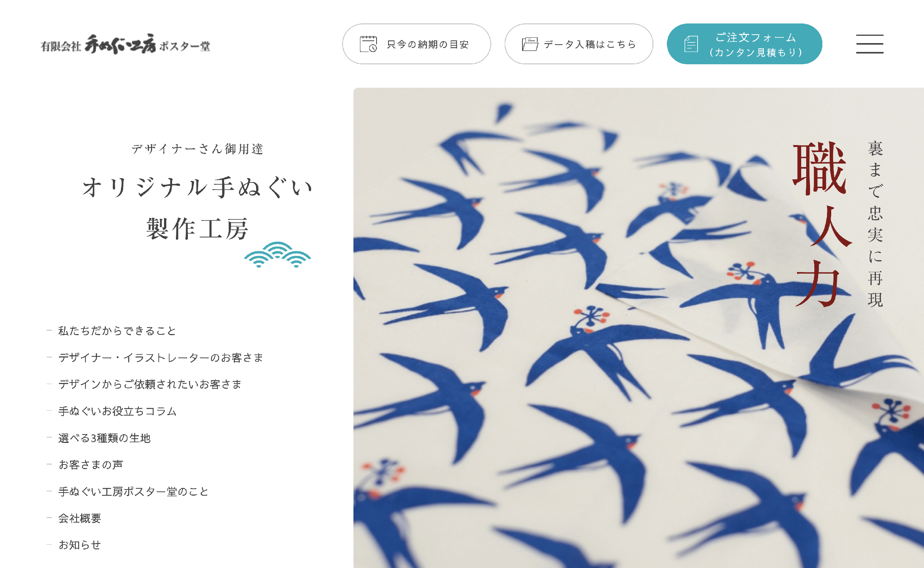Viewport: 924px width, 568px height.
Task: Click the document icon in order form button
Action: pos(691,44)
